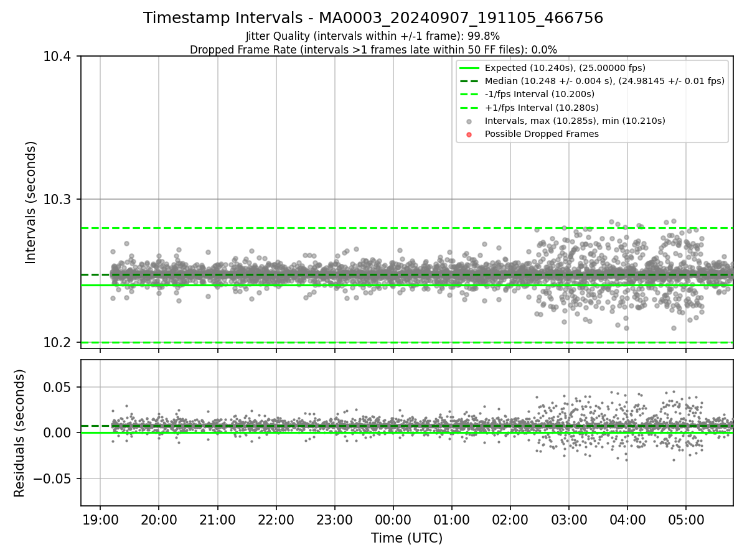Click the 20:00 time tick label
Viewport: 747px width, 560px height.
159,520
